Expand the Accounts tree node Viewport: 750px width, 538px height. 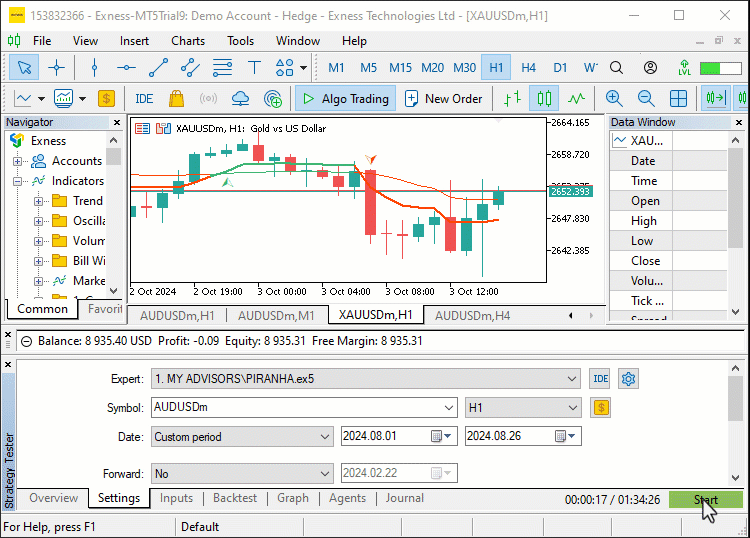[17, 161]
